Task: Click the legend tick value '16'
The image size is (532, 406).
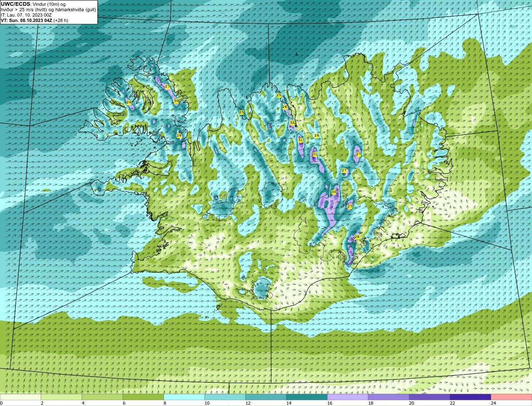Action: tap(330, 403)
